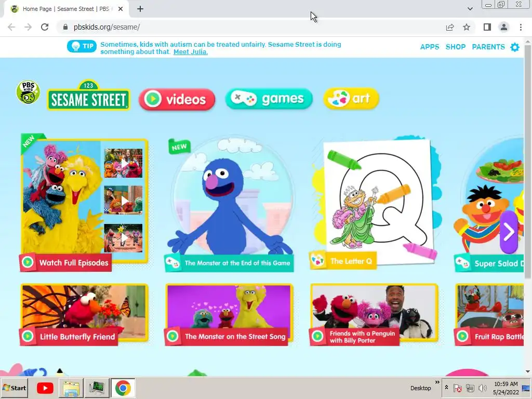Click the site lock icon

pos(65,27)
